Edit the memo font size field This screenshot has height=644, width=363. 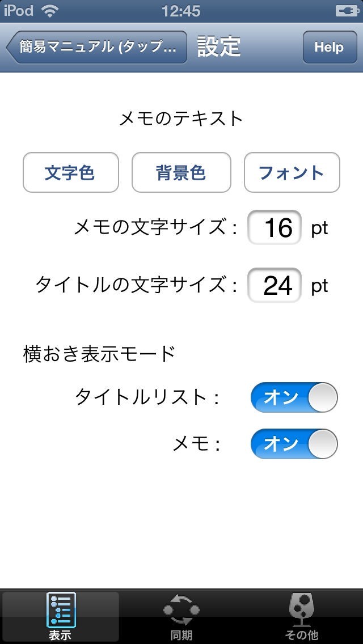pyautogui.click(x=275, y=227)
